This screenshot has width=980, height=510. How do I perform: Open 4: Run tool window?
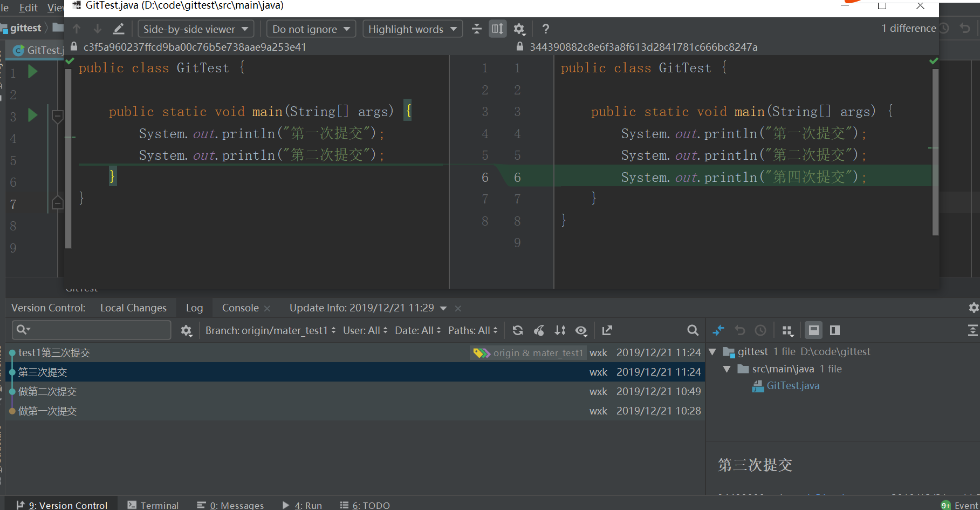click(302, 505)
